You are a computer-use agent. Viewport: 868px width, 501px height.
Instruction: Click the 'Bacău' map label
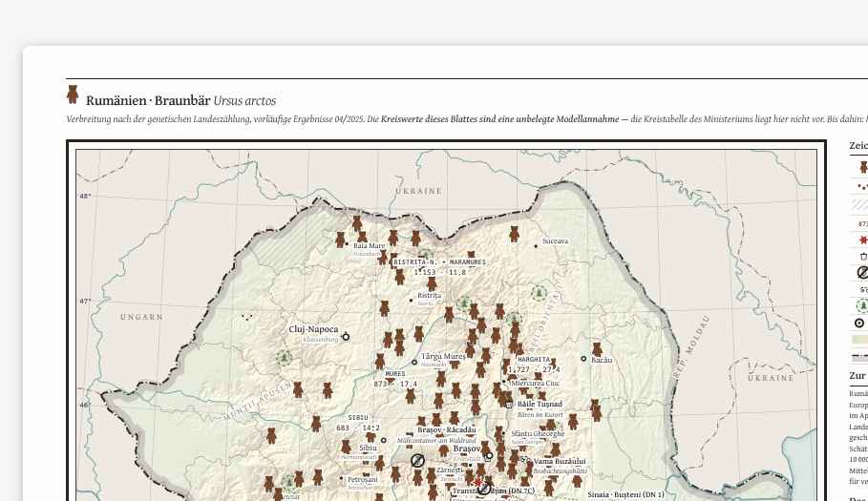(602, 360)
